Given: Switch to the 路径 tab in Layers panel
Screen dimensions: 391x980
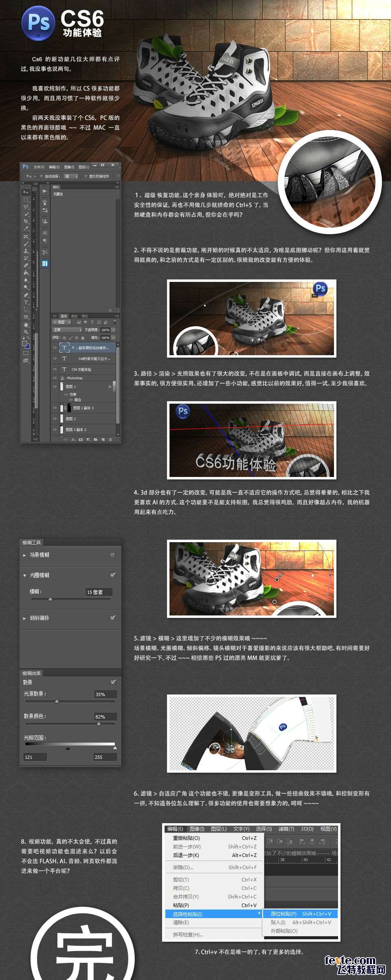Looking at the screenshot, I should pos(85,316).
